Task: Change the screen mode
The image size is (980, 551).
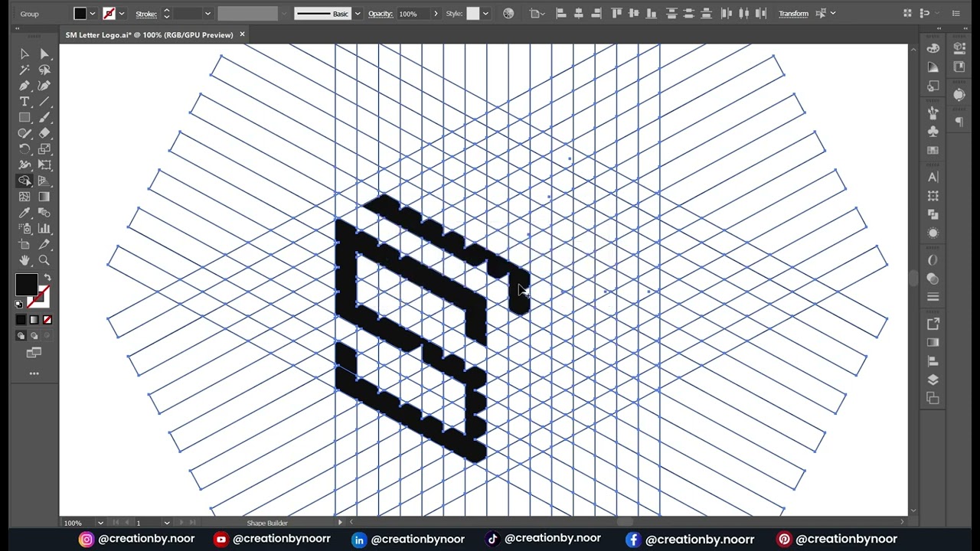Action: click(34, 353)
